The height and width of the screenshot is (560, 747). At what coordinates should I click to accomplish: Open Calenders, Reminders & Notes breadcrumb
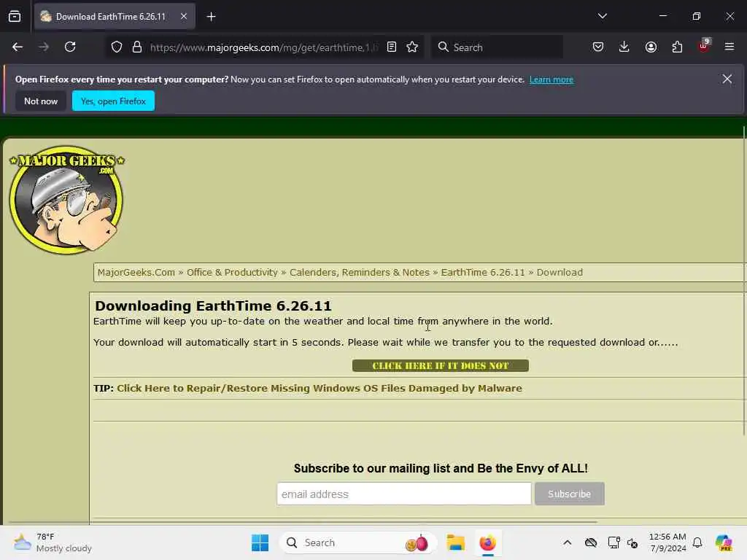point(359,273)
